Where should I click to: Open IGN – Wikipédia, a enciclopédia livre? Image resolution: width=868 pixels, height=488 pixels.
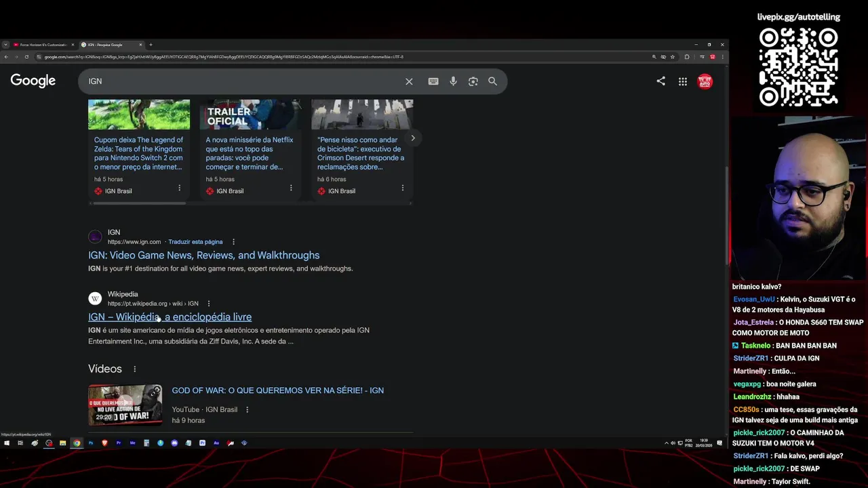[x=170, y=317]
